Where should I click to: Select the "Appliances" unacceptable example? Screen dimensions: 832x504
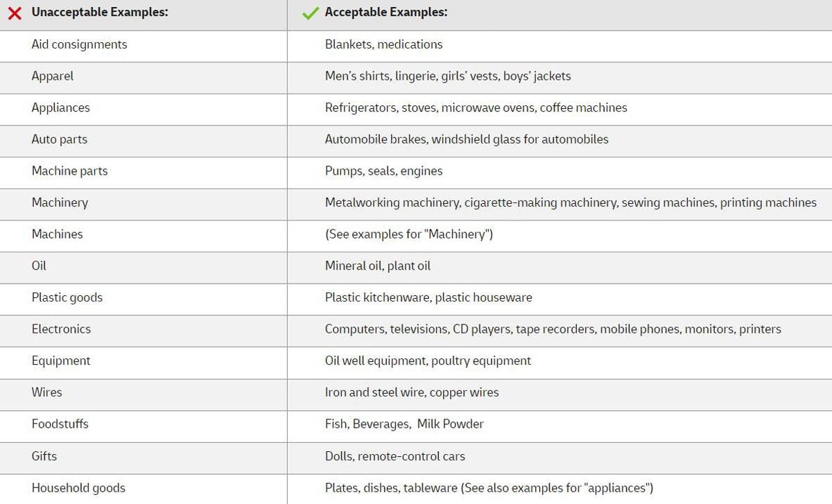(60, 107)
